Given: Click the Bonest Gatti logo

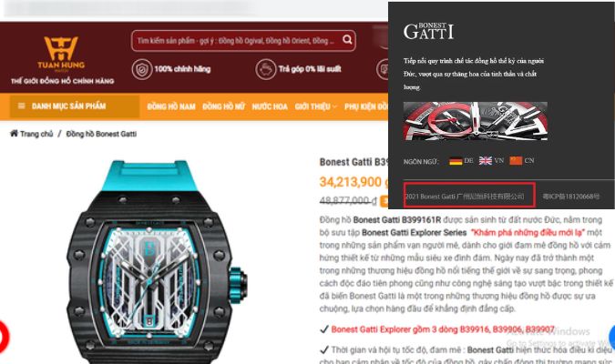Looking at the screenshot, I should tap(428, 31).
